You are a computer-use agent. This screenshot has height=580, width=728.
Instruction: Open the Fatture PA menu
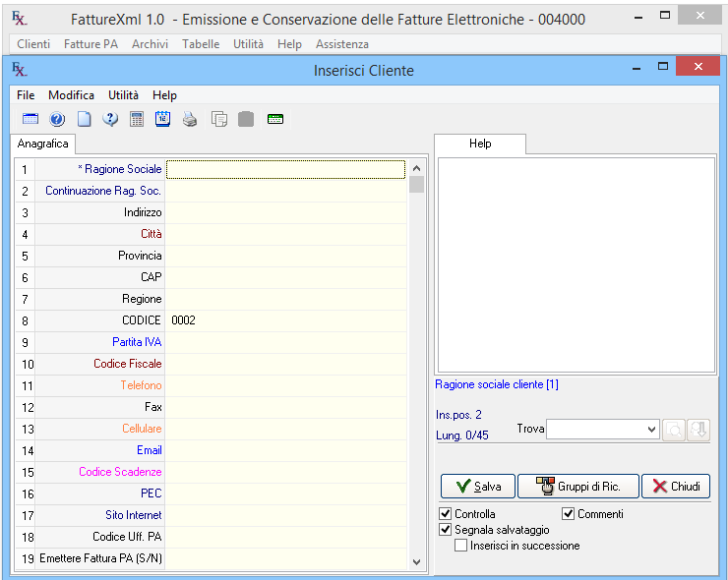click(91, 44)
